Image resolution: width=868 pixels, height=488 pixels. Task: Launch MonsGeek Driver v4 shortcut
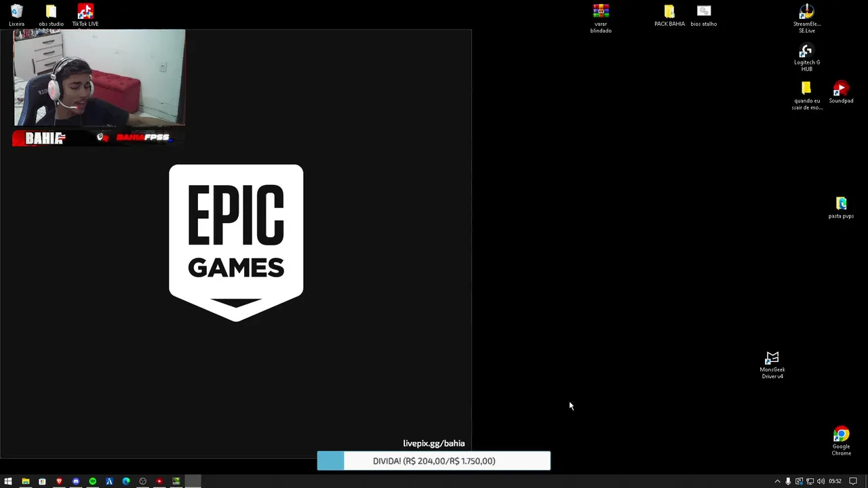[x=772, y=365]
